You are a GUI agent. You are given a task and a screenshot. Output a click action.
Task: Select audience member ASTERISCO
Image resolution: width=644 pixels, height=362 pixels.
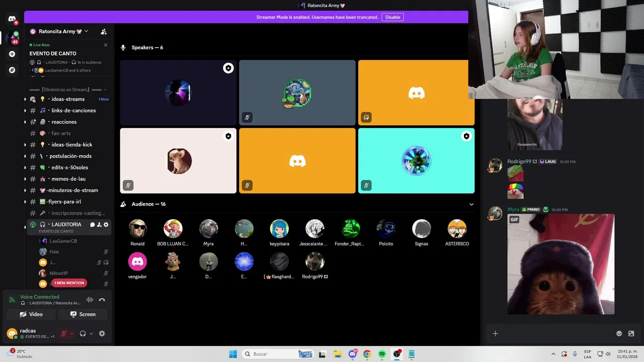point(457,233)
